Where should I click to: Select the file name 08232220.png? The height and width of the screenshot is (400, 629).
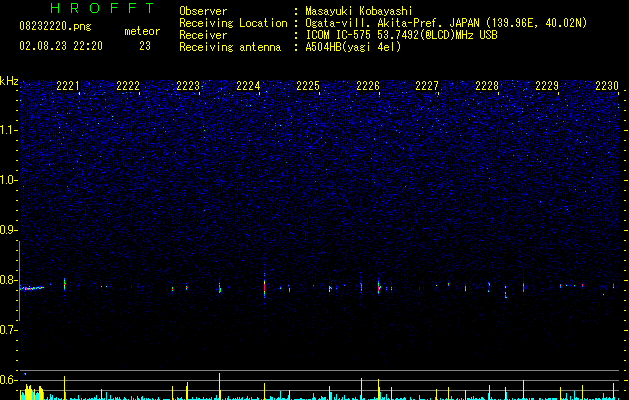pyautogui.click(x=55, y=27)
